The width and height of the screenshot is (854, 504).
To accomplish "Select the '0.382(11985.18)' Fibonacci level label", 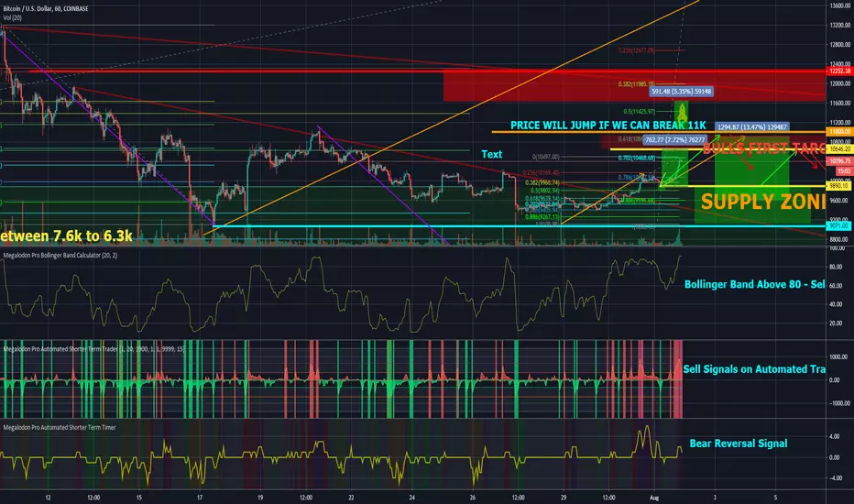I will pyautogui.click(x=636, y=84).
